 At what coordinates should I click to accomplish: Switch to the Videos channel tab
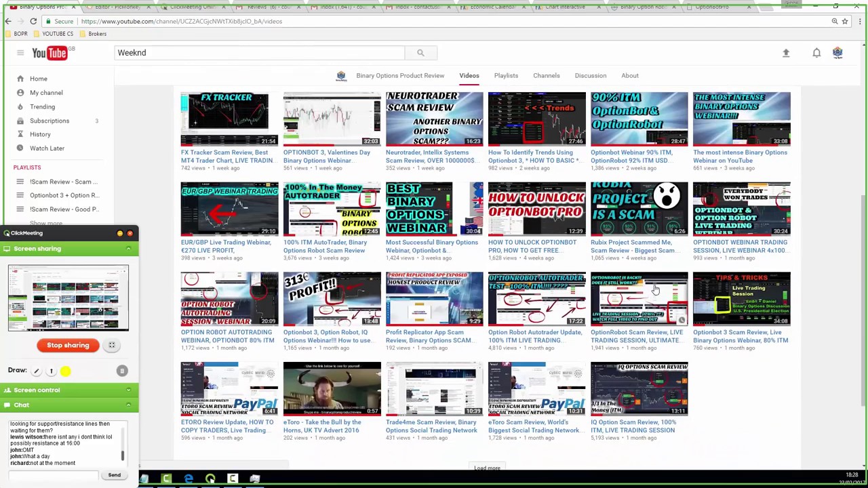[469, 76]
